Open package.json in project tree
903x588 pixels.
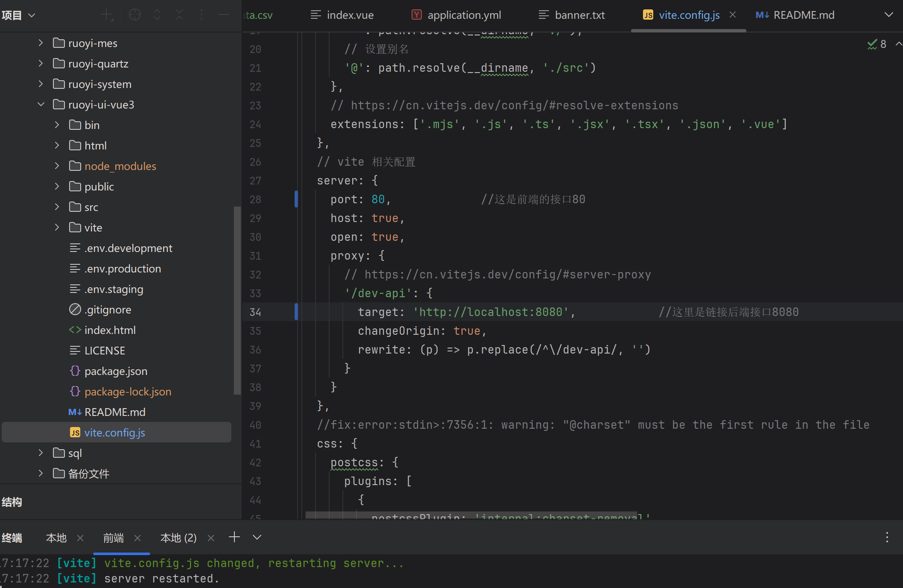pyautogui.click(x=116, y=371)
